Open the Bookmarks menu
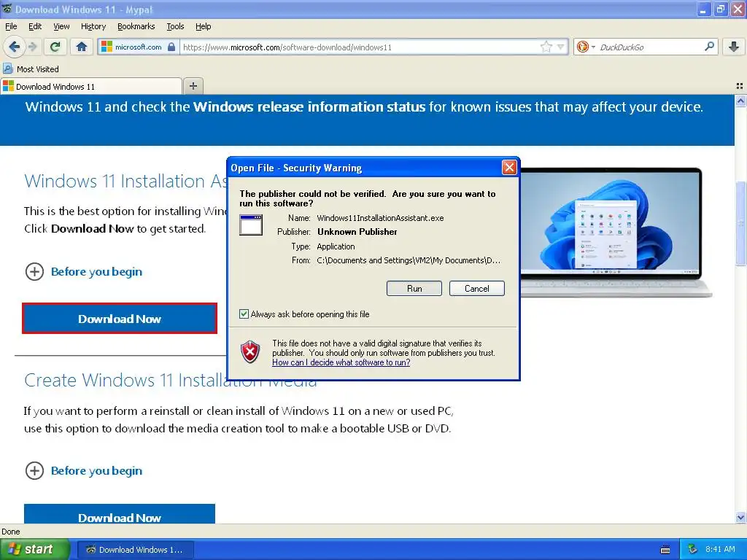This screenshot has height=560, width=747. point(136,26)
